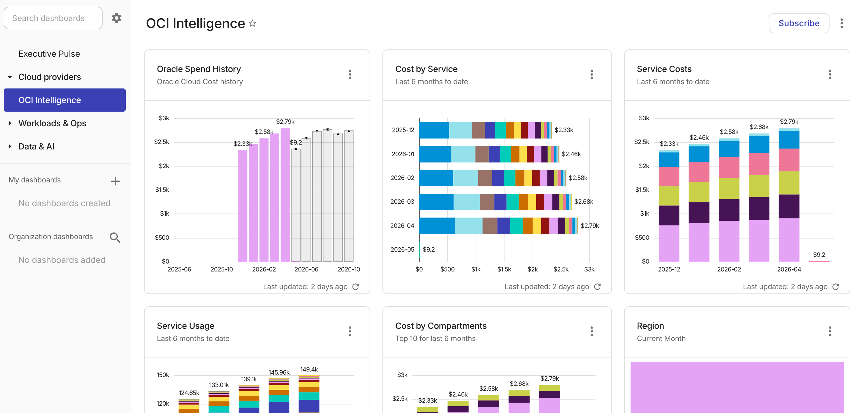Click the 'Oracle Cloud Cost history' subtitle

(x=200, y=82)
